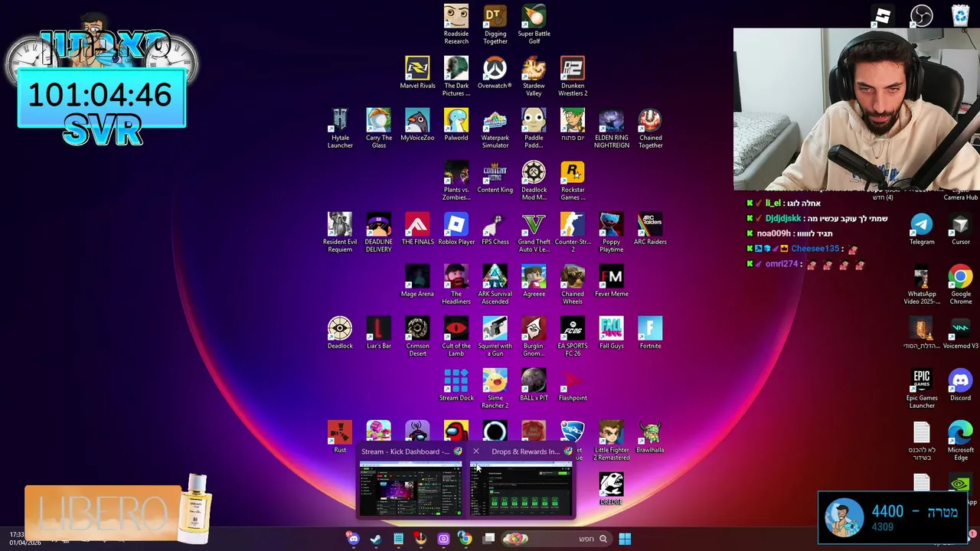Open Task View on taskbar
The width and height of the screenshot is (980, 551).
tap(488, 539)
